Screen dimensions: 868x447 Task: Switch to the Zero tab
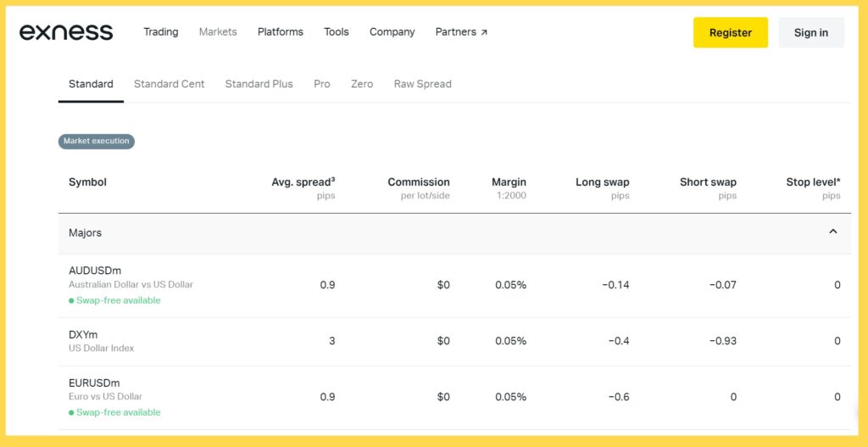point(362,84)
